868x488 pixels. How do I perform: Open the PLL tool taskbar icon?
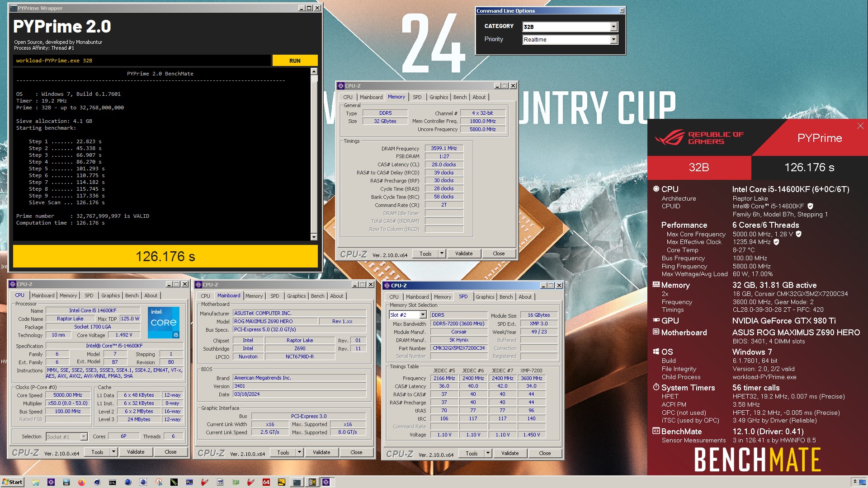(x=189, y=482)
